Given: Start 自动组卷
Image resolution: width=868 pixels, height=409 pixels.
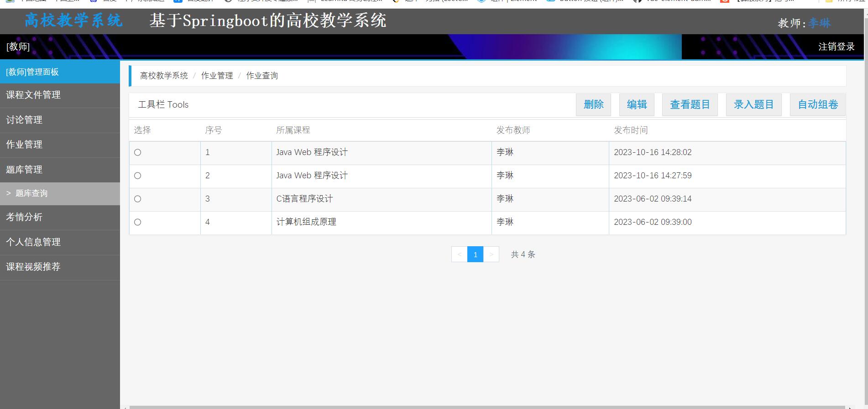Looking at the screenshot, I should pos(817,105).
